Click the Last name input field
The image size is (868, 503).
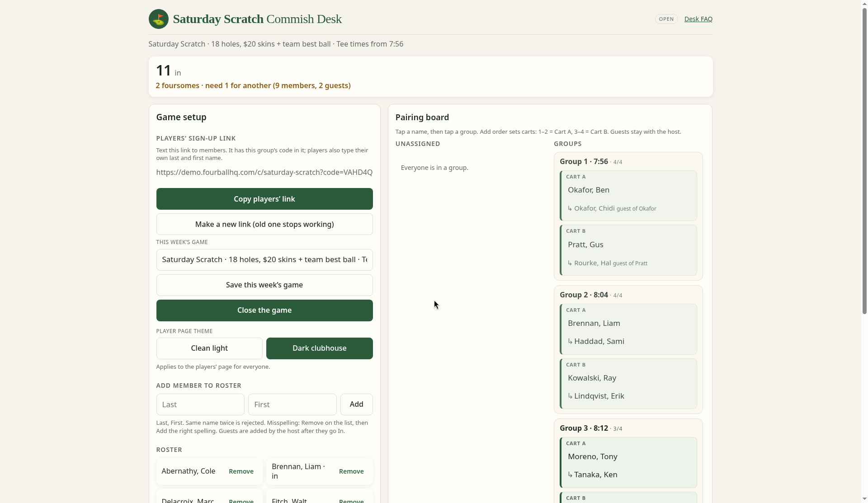(x=200, y=404)
